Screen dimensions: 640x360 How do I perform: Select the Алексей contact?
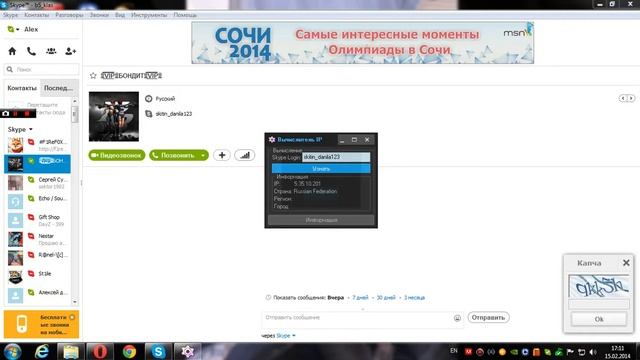point(38,295)
